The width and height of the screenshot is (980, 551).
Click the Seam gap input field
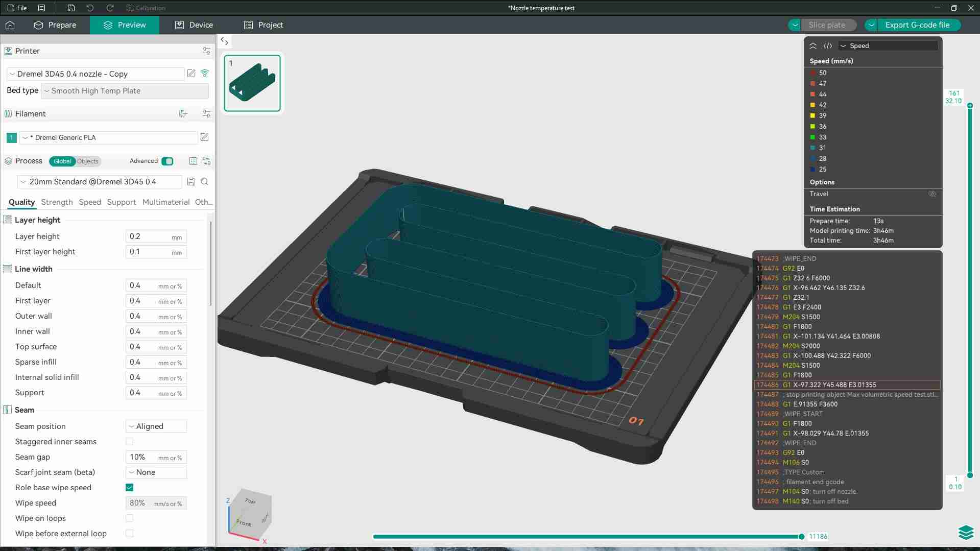156,457
